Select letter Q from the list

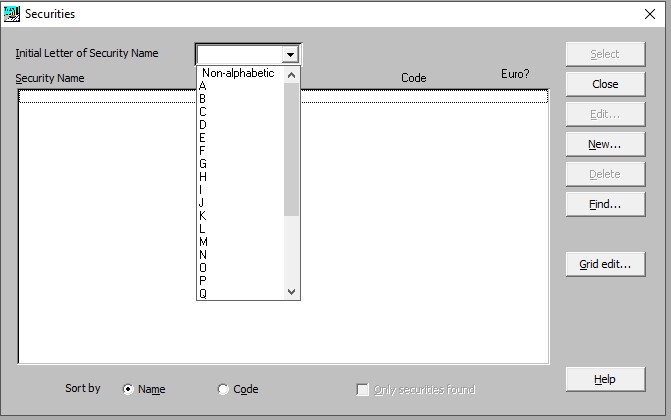(203, 293)
